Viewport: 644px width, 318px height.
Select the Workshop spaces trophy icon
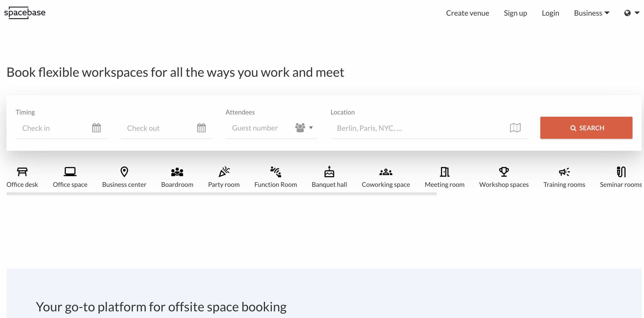click(x=504, y=172)
